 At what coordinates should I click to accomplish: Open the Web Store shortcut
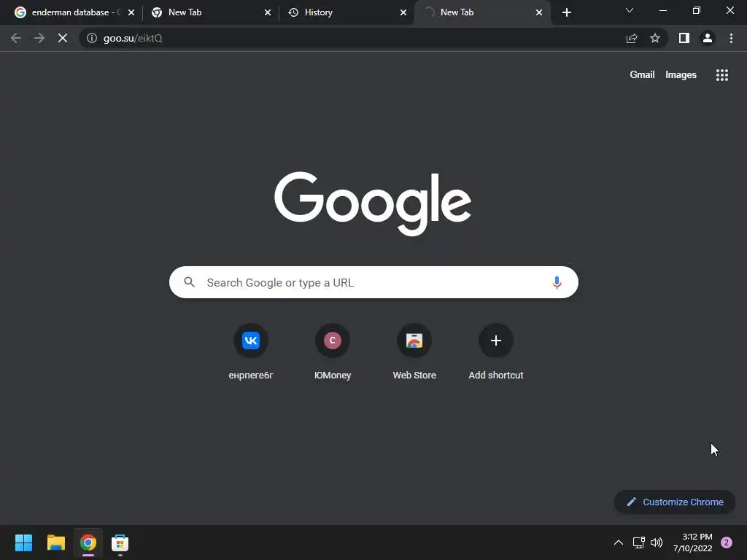(414, 351)
